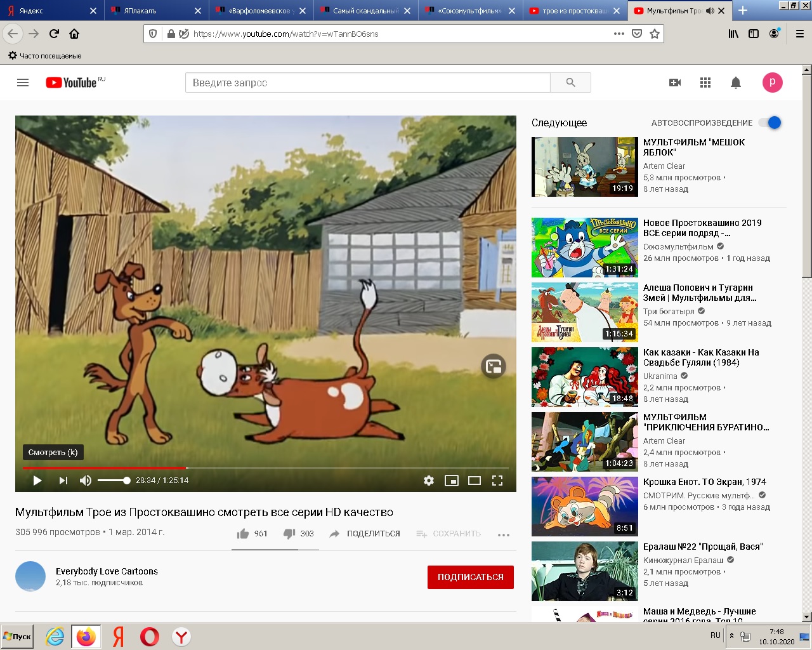Viewport: 812px width, 650px height.
Task: Enter full screen mode
Action: (497, 481)
